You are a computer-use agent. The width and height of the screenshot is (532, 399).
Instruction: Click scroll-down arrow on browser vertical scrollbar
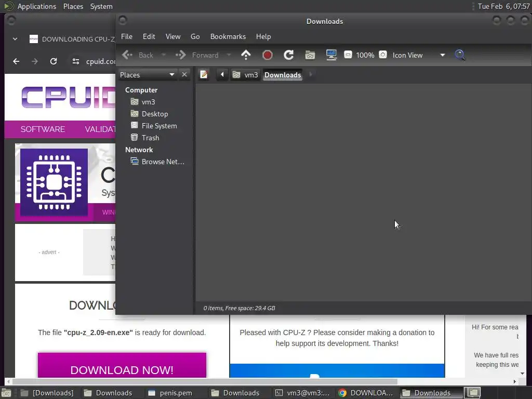point(523,373)
